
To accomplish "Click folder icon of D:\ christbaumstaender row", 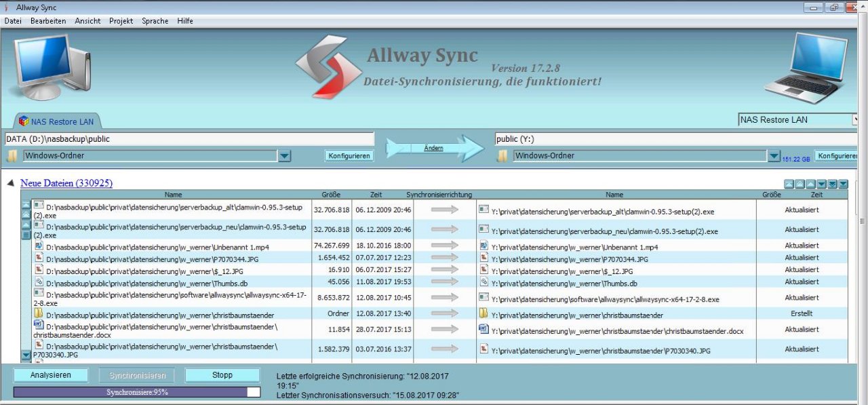I will pyautogui.click(x=39, y=313).
